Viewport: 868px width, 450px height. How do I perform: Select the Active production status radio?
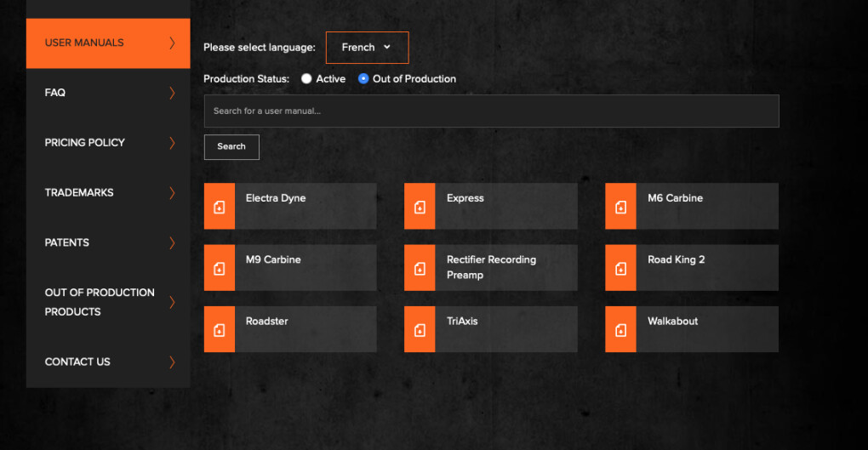coord(306,79)
